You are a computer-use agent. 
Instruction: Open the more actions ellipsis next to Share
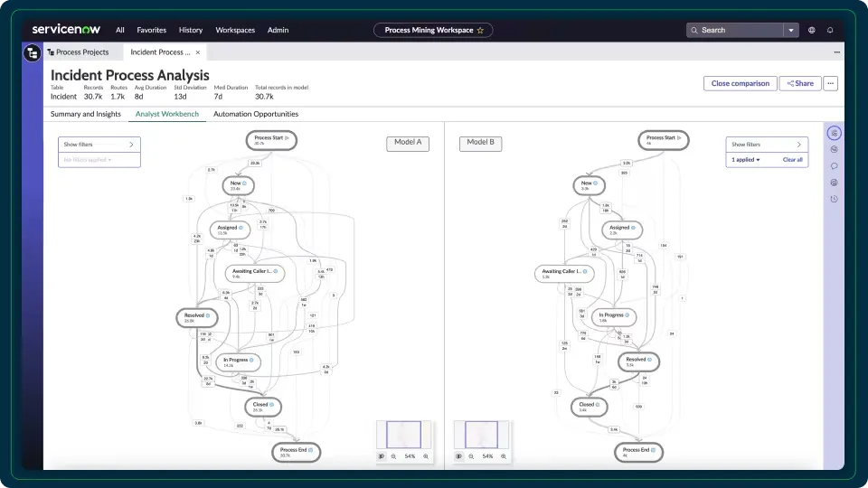point(830,83)
